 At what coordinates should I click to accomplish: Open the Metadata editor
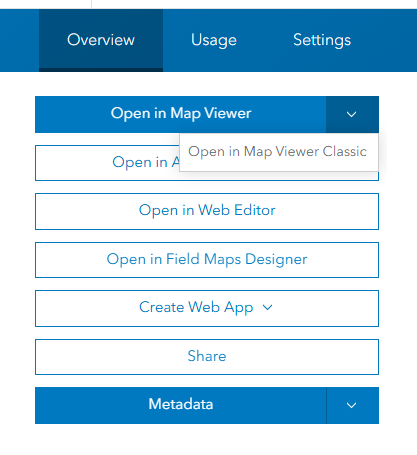(181, 405)
